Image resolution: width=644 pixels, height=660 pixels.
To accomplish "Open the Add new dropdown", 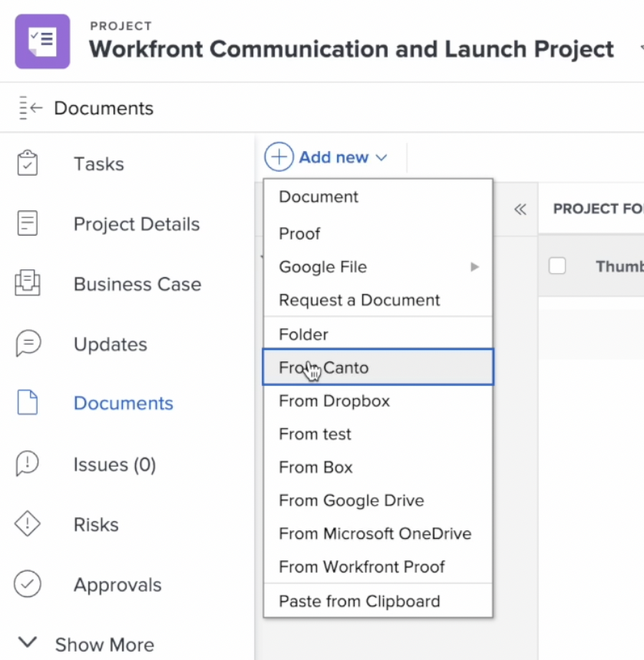I will (x=330, y=157).
